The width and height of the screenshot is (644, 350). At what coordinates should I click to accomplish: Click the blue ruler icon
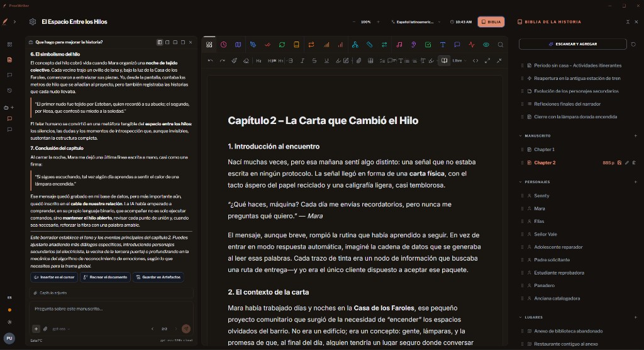point(370,45)
